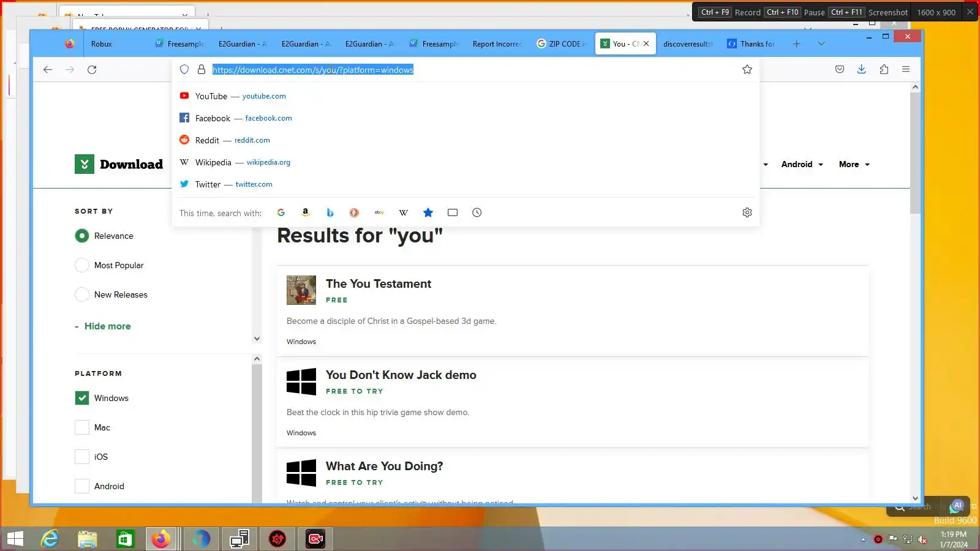Close the active You tab
The image size is (980, 551).
646,44
